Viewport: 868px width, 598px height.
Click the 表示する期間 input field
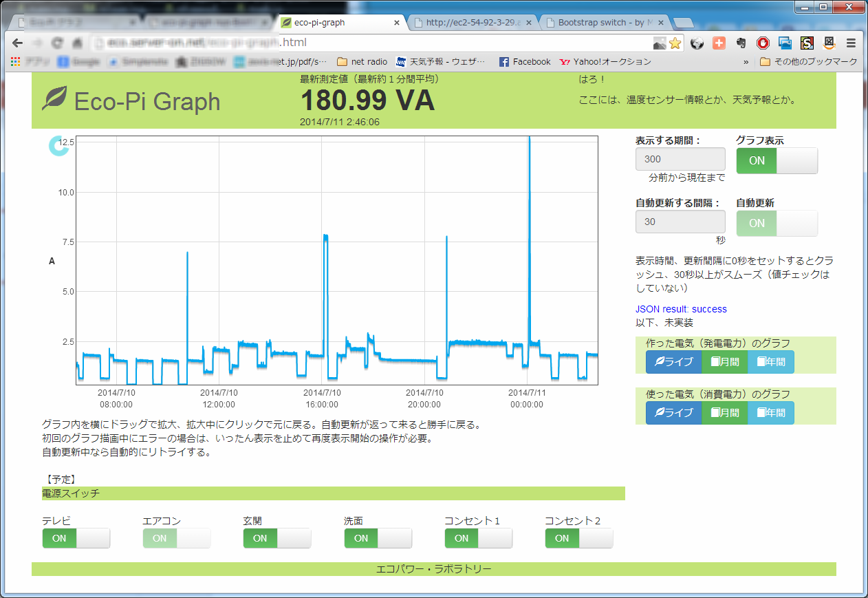point(680,159)
